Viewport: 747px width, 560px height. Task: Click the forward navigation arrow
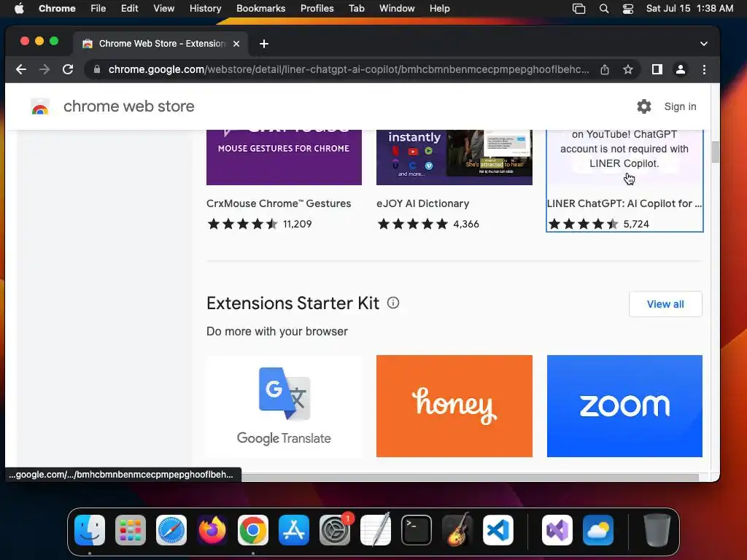pyautogui.click(x=44, y=69)
